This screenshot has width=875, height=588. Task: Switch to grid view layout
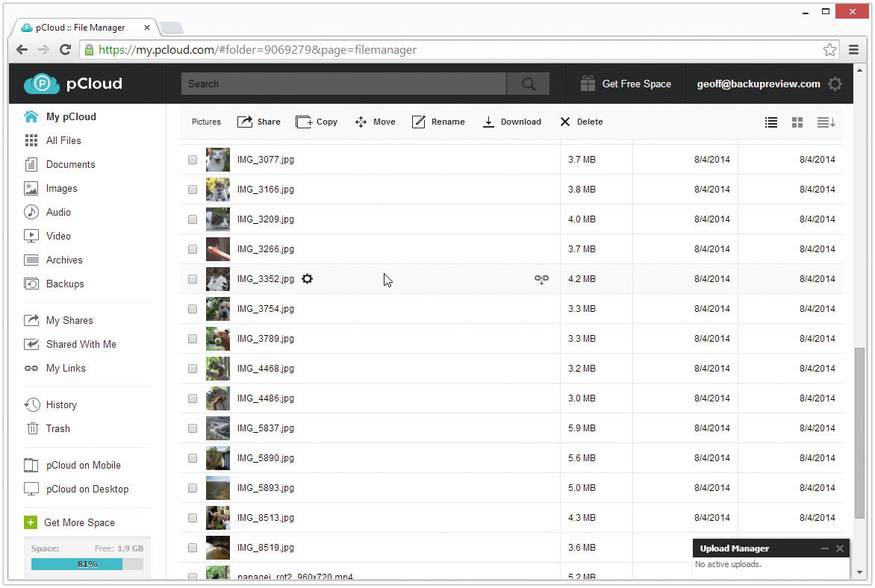click(x=797, y=122)
